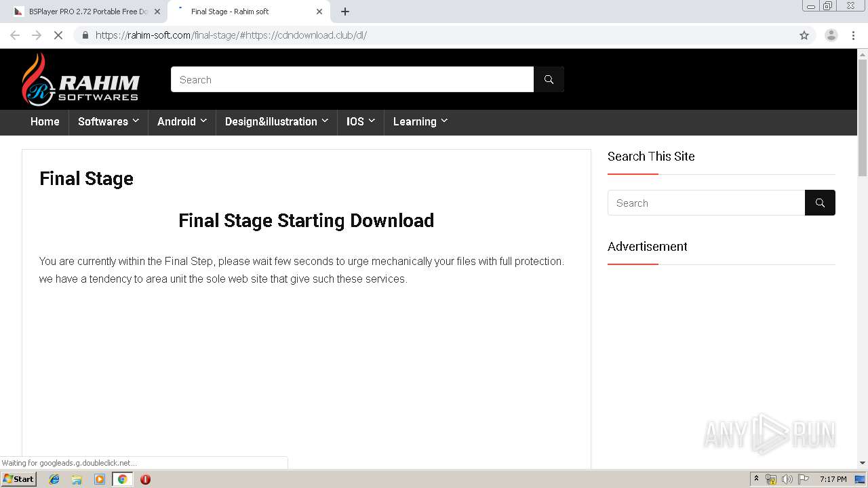View site lock security info
Image resolution: width=868 pixels, height=488 pixels.
[85, 35]
